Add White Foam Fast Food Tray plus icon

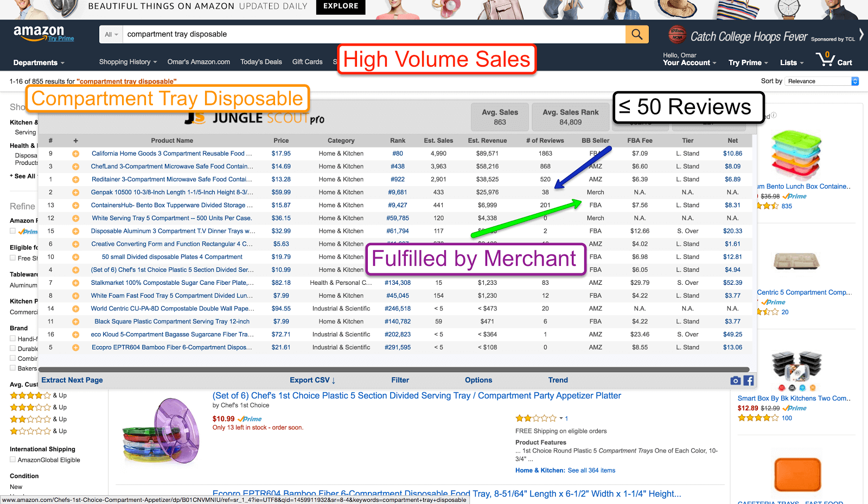tap(75, 296)
